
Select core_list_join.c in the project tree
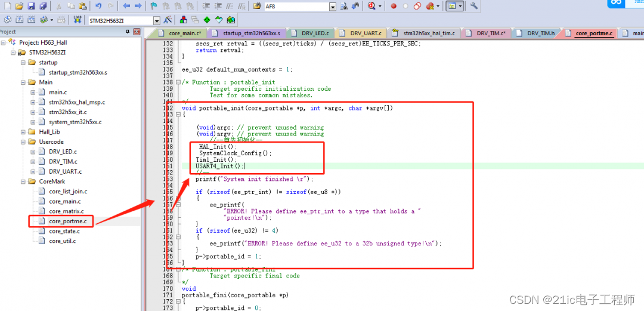[68, 191]
